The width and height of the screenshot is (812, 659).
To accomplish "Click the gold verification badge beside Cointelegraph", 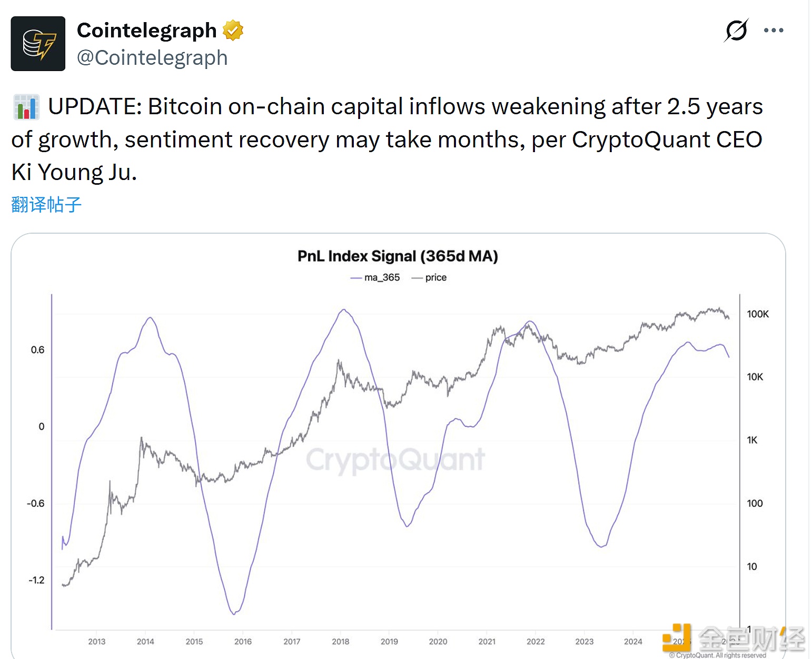I will (232, 30).
